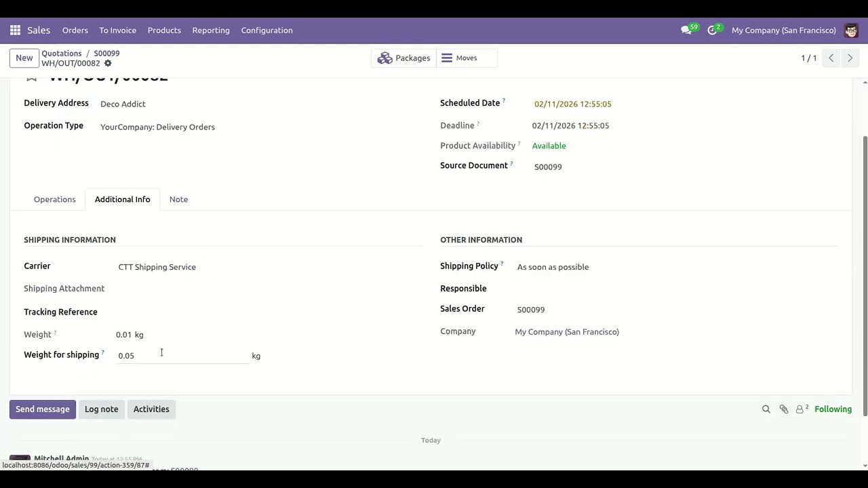Screen dimensions: 868x488
Task: Show followers list icon
Action: click(x=802, y=409)
